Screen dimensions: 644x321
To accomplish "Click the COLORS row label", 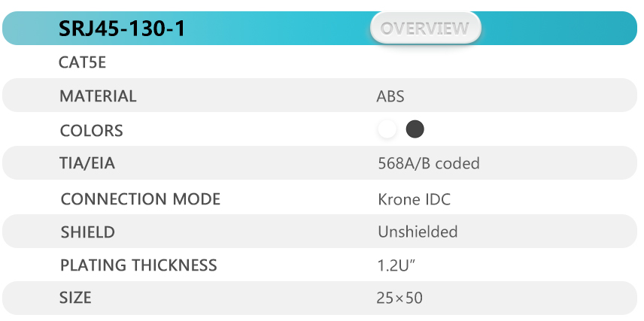I will 91,131.
